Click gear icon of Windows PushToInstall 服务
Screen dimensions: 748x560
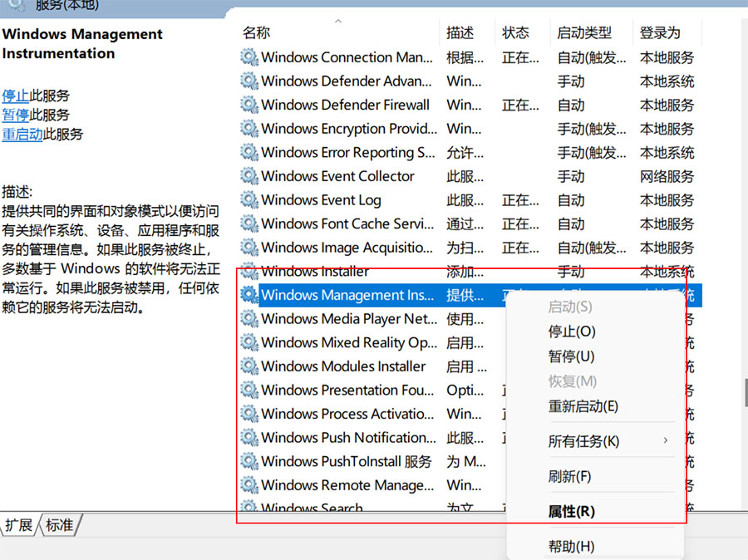(x=249, y=461)
